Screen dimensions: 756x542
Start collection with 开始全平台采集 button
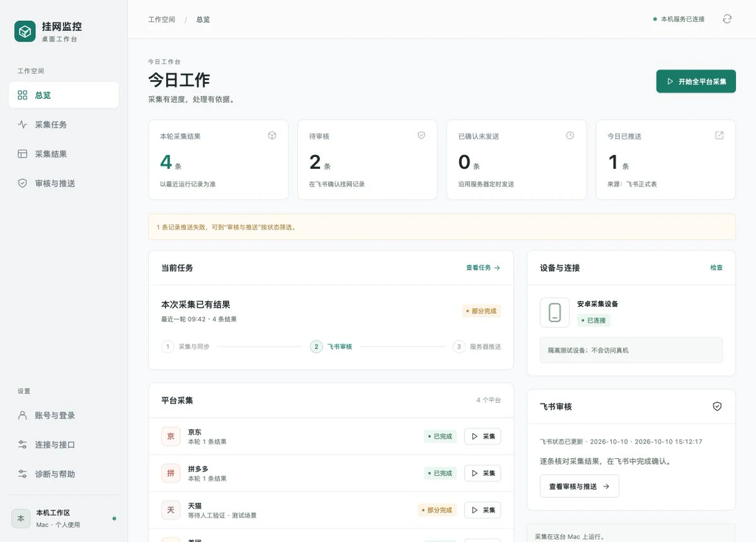click(696, 81)
